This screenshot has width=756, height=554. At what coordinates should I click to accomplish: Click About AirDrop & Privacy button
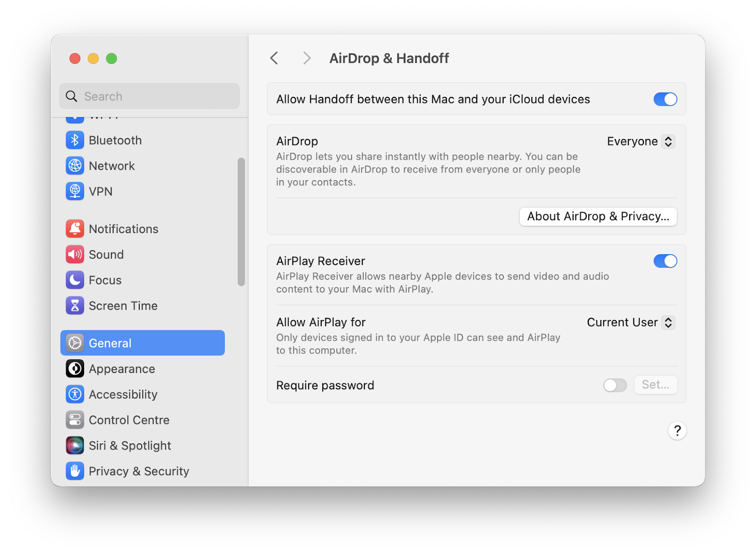(x=598, y=216)
